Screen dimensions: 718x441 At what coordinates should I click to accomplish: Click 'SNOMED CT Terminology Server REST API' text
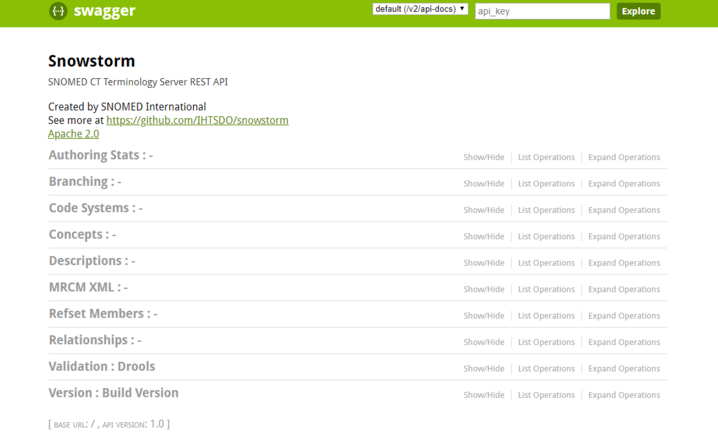pyautogui.click(x=138, y=82)
